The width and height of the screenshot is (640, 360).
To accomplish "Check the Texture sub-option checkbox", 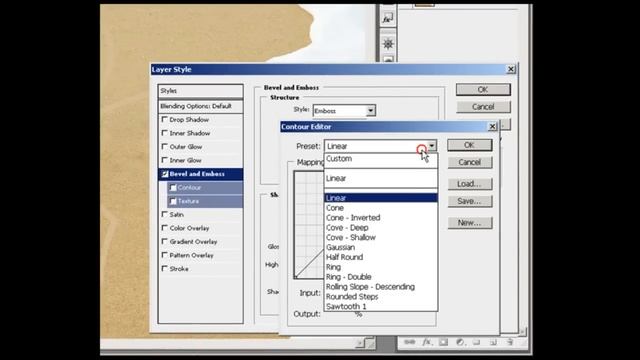I will (x=173, y=201).
